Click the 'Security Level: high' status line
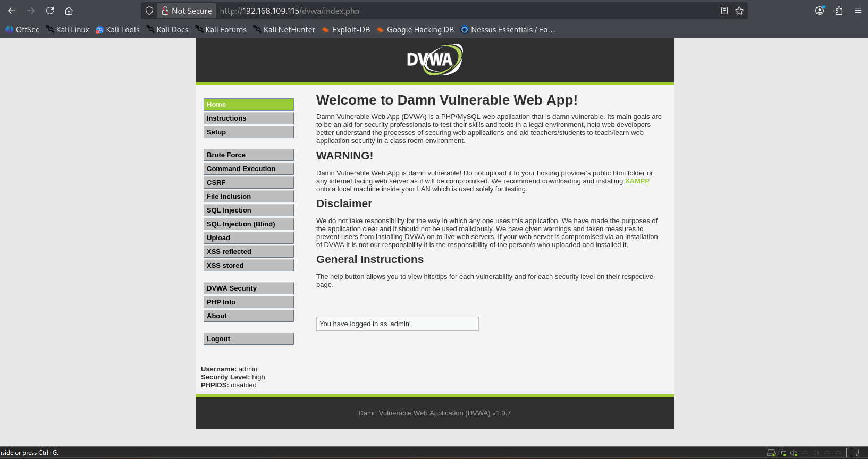 233,377
